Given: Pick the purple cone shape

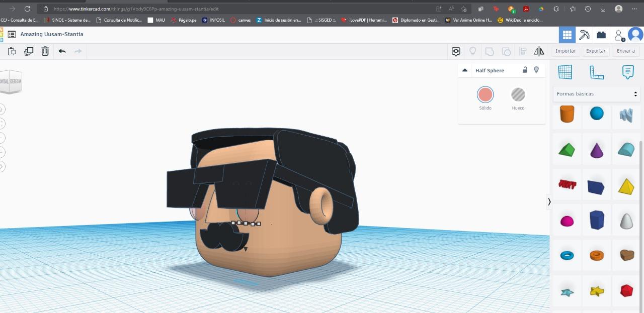Looking at the screenshot, I should coord(597,150).
